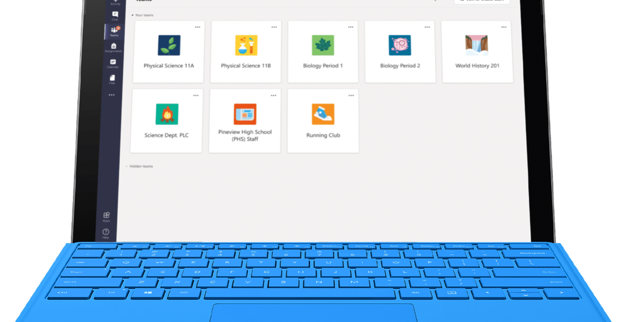Open Pineview High School (PHS) Staff name
The width and height of the screenshot is (644, 322).
(245, 135)
